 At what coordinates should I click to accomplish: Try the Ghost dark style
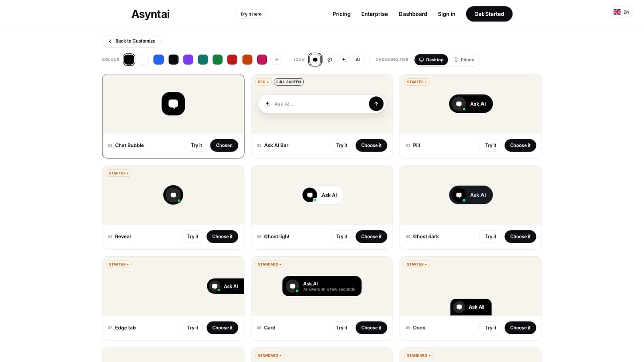pyautogui.click(x=491, y=236)
